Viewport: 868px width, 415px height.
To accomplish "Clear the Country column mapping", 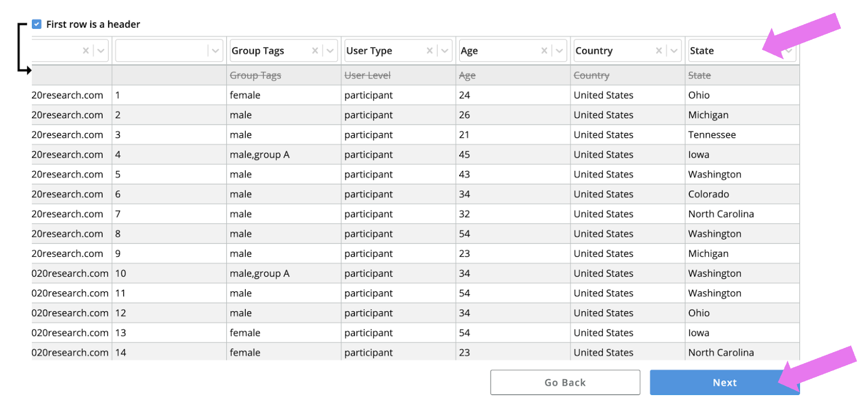I will tap(659, 51).
